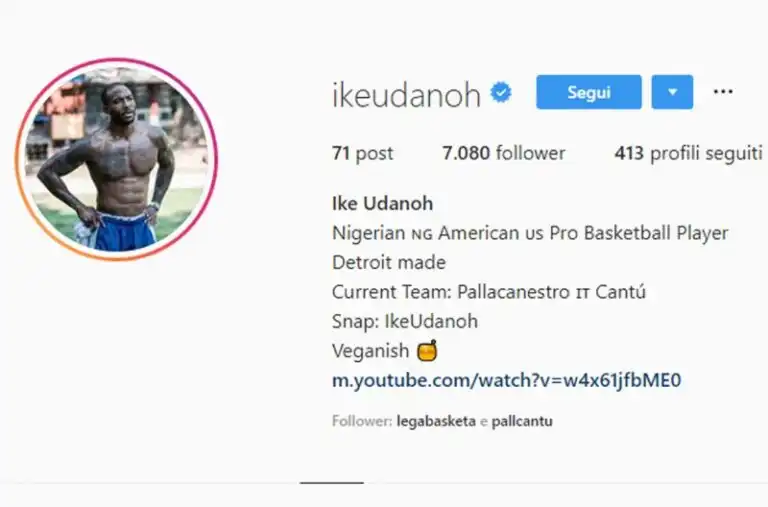The height and width of the screenshot is (507, 768).
Task: Click the Detroit made bio line
Action: click(x=389, y=263)
